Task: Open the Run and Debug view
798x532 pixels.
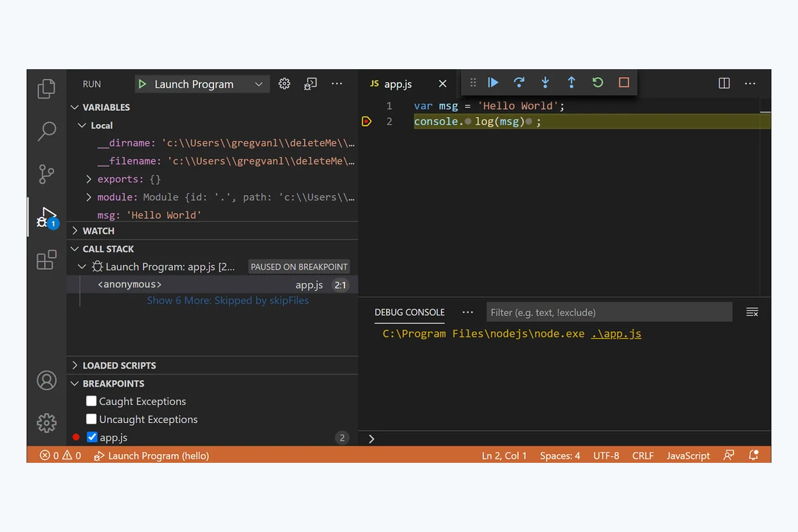Action: (46, 218)
